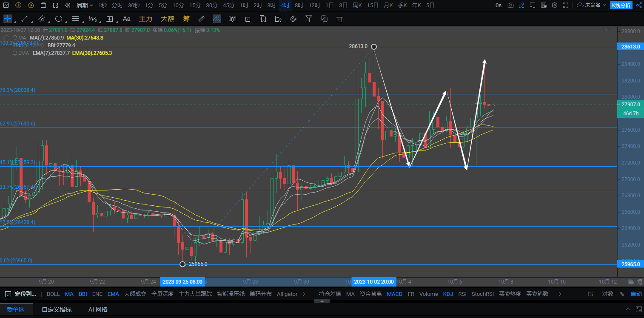The width and height of the screenshot is (644, 318).
Task: Switch to 15分 timeframe
Action: tap(195, 5)
